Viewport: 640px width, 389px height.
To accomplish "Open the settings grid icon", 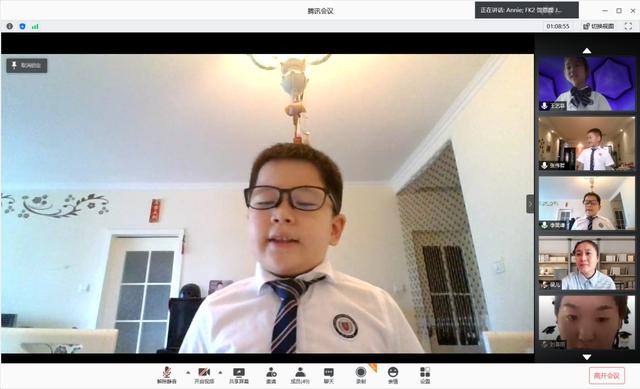I will [425, 375].
